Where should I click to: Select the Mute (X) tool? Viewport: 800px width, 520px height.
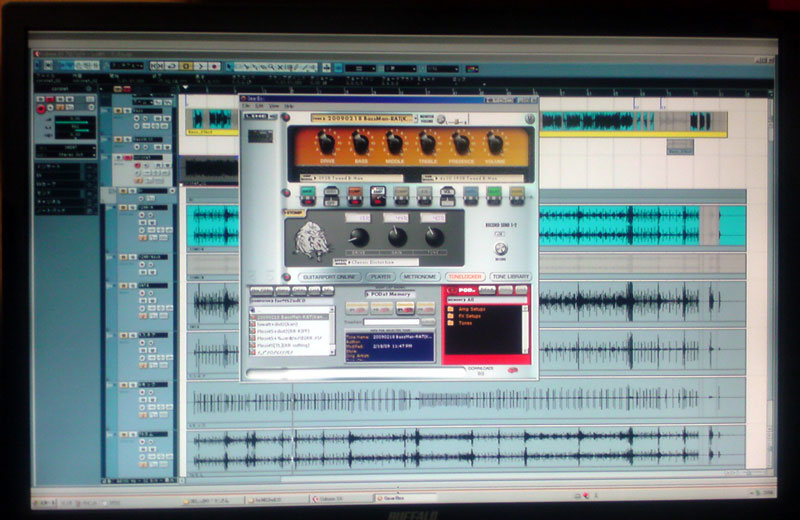[x=280, y=67]
